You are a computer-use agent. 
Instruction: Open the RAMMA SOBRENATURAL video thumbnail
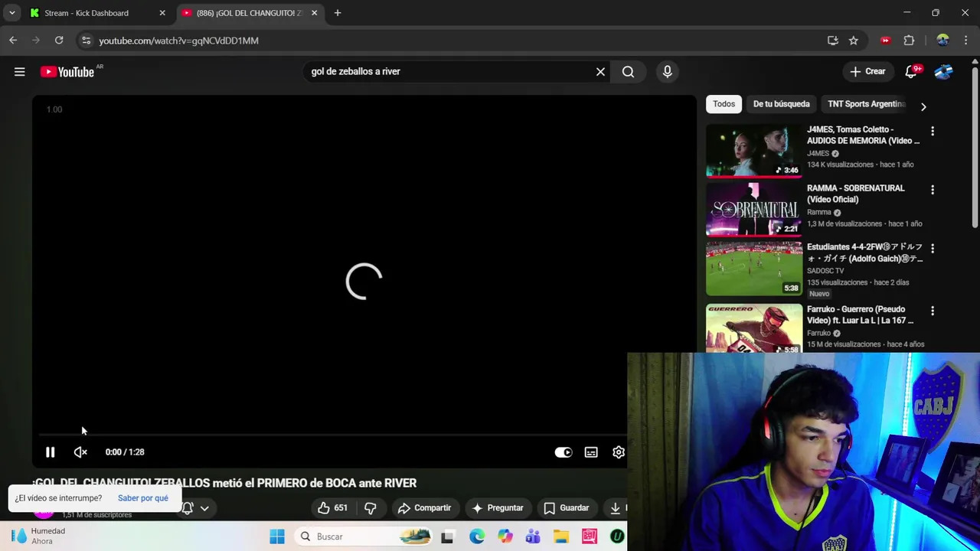point(754,209)
